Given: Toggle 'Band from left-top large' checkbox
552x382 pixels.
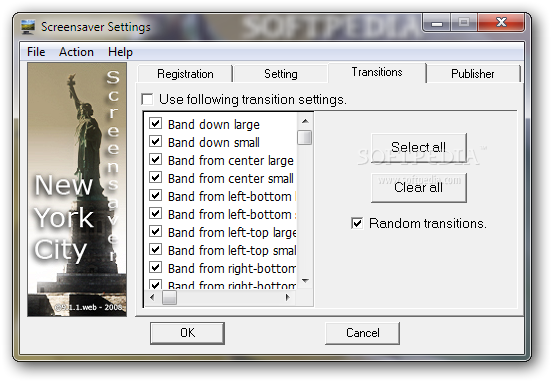Looking at the screenshot, I should tap(155, 232).
